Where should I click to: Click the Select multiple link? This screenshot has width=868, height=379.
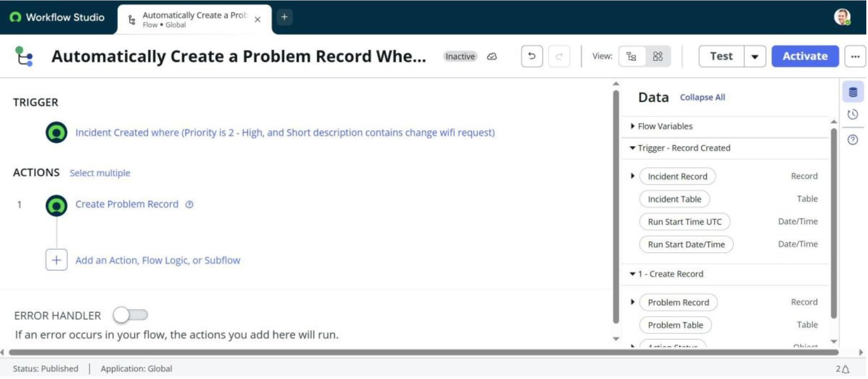[100, 173]
